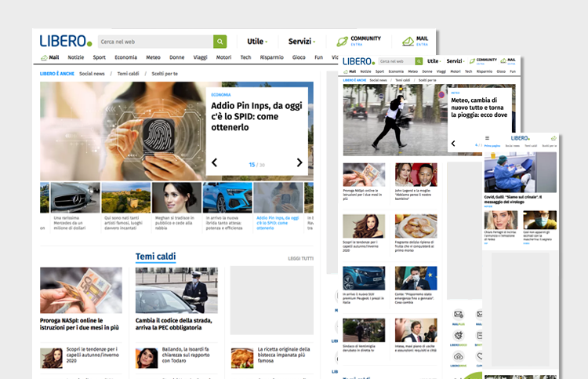The image size is (588, 379).
Task: Expand the Utile dropdown in desktop view
Action: coord(257,42)
